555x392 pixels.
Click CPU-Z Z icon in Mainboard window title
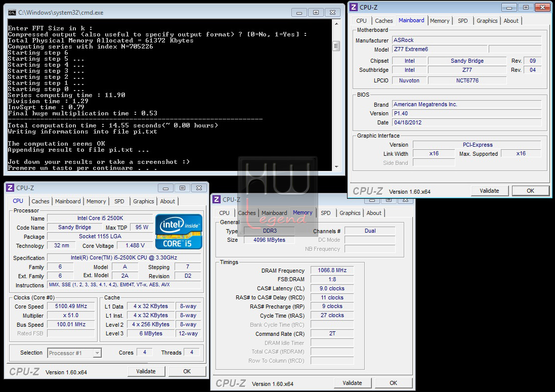tap(354, 7)
